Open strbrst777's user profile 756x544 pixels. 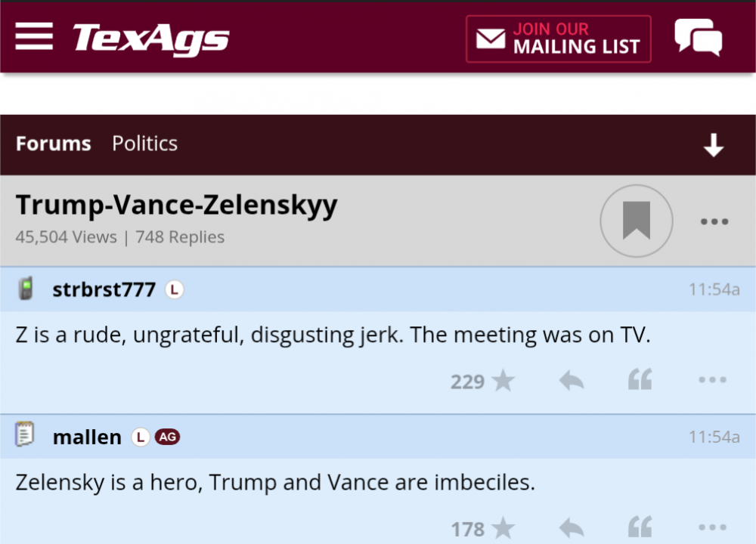pos(104,289)
